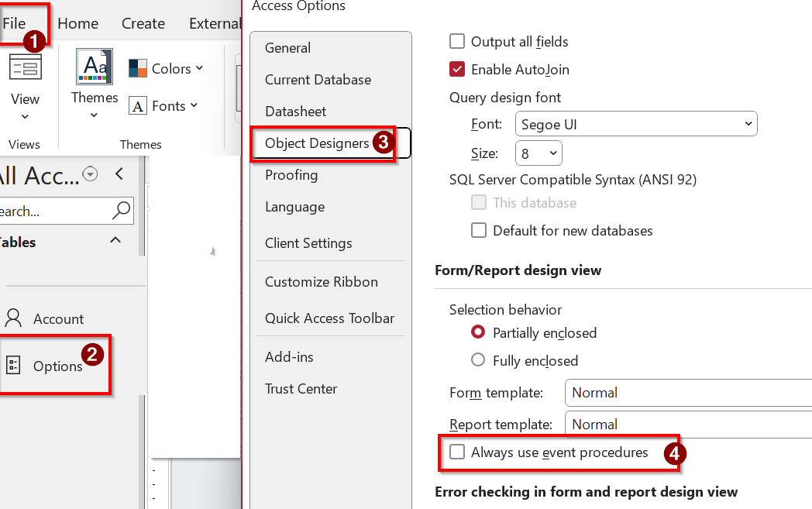Select the Partially enclosed radio button

(478, 332)
